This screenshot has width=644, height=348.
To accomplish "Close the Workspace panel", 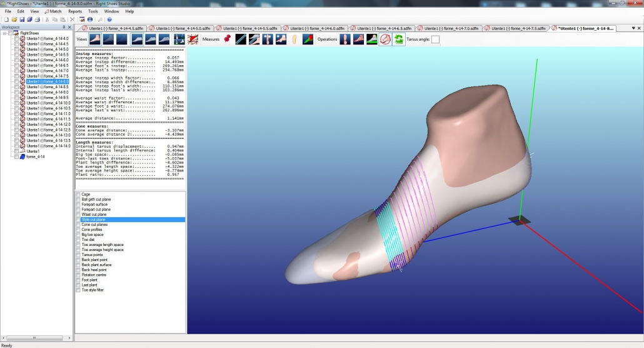I will pos(69,27).
